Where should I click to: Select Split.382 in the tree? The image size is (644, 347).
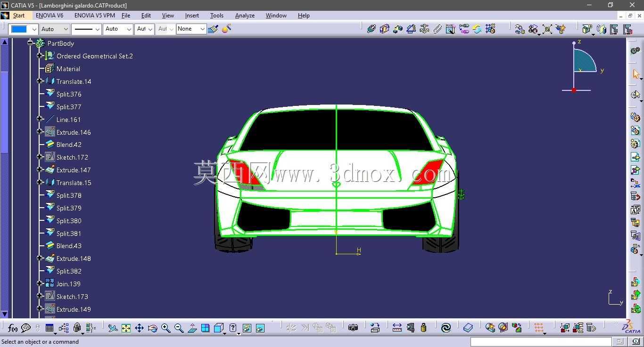[x=69, y=271]
